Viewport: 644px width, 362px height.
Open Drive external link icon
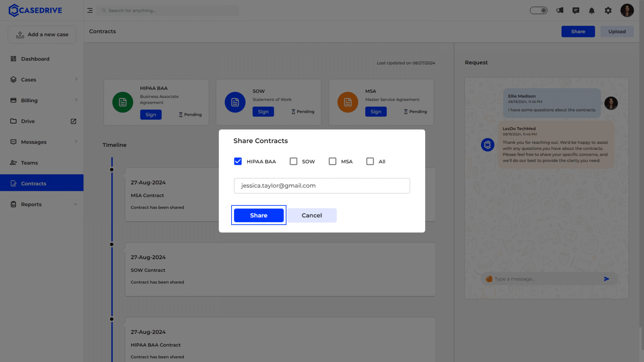coord(73,121)
